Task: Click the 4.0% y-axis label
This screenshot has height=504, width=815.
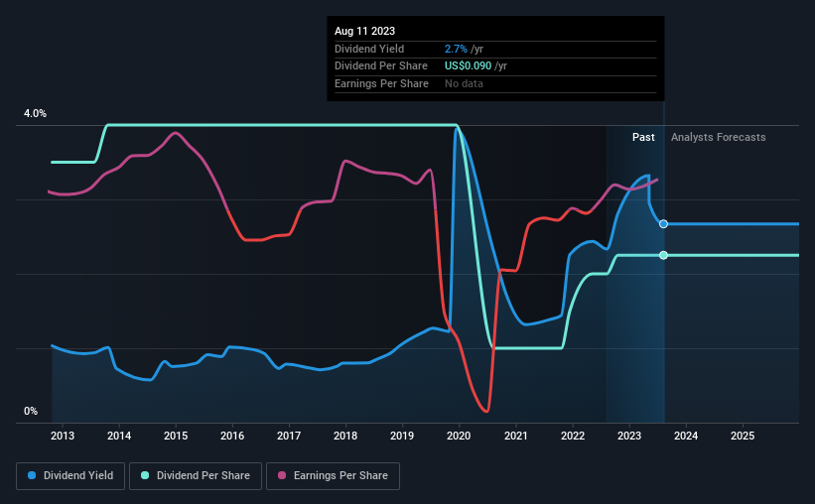Action: click(x=35, y=113)
